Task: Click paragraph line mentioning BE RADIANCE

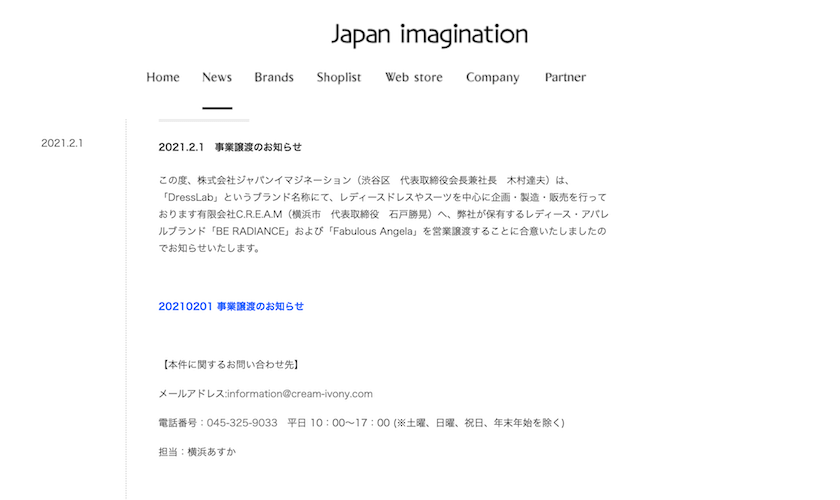Action: tap(382, 232)
